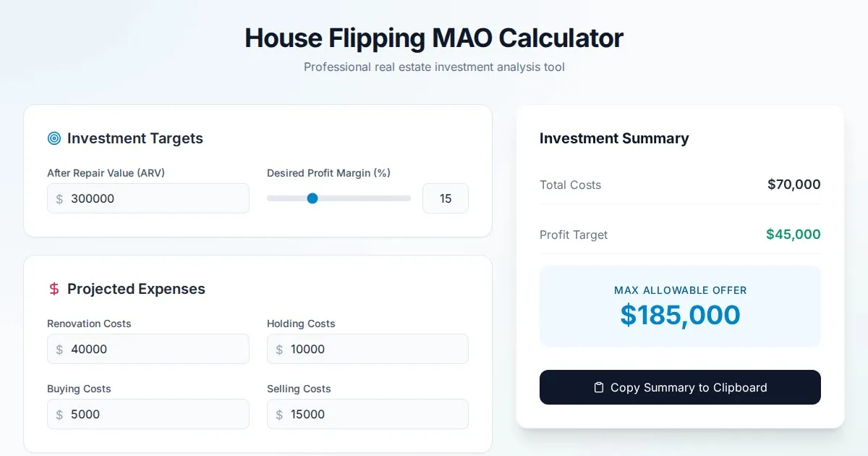This screenshot has height=456, width=868.
Task: Edit the Buying Costs amount field
Action: coord(156,414)
